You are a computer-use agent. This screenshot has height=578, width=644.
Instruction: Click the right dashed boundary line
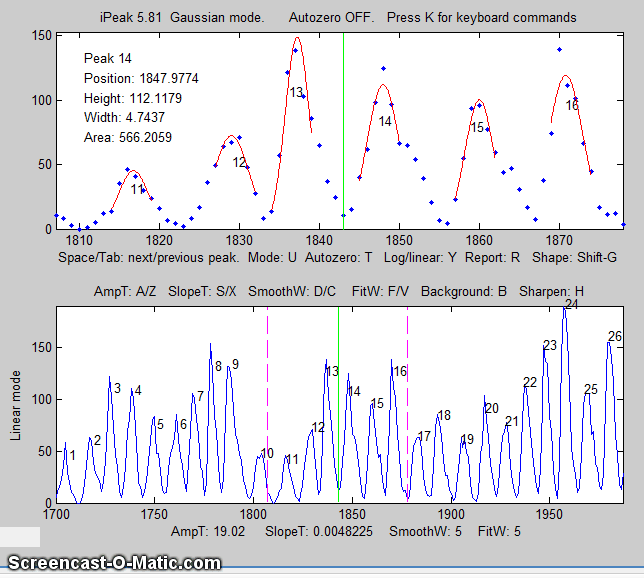tap(407, 400)
